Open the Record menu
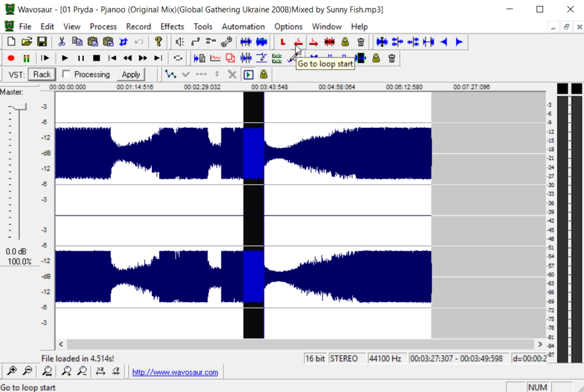584x392 pixels. pos(139,26)
